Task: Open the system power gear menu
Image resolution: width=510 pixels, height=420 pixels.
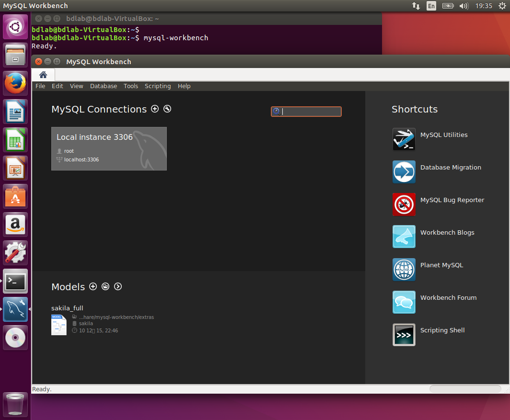Action: [502, 6]
